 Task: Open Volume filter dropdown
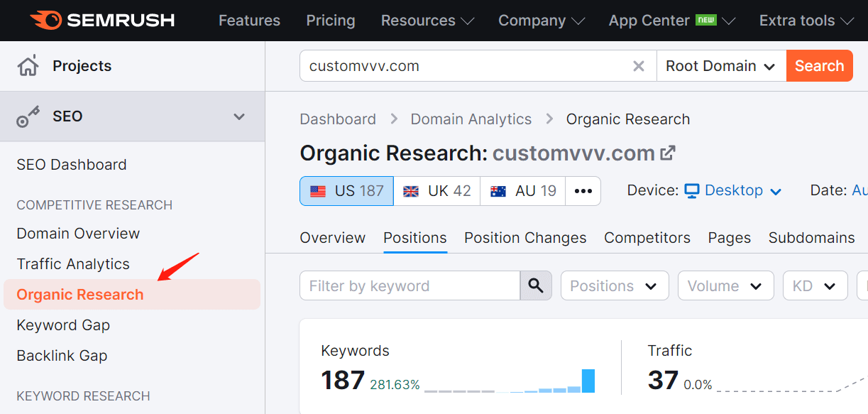[x=725, y=285]
